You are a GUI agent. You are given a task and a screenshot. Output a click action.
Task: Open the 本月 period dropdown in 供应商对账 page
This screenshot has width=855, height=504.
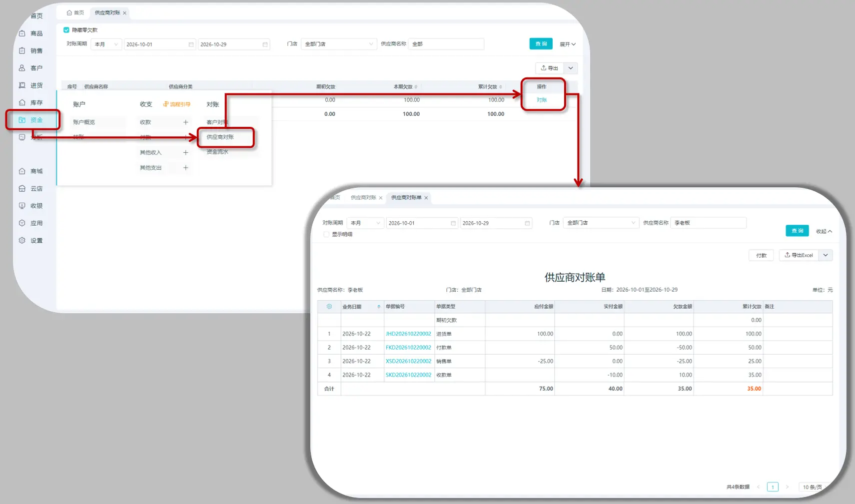click(106, 44)
